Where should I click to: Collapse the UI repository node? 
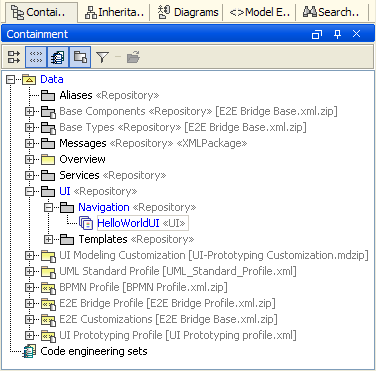30,191
